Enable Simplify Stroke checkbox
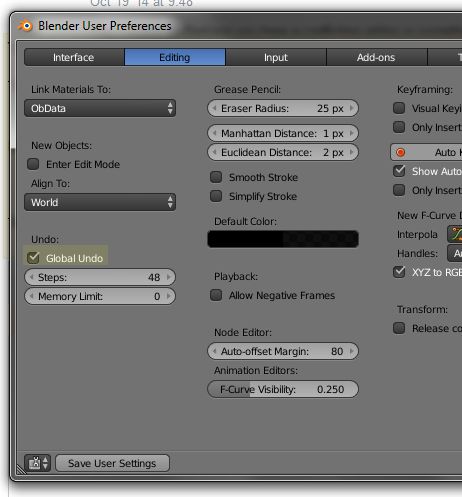This screenshot has height=497, width=462. (216, 196)
